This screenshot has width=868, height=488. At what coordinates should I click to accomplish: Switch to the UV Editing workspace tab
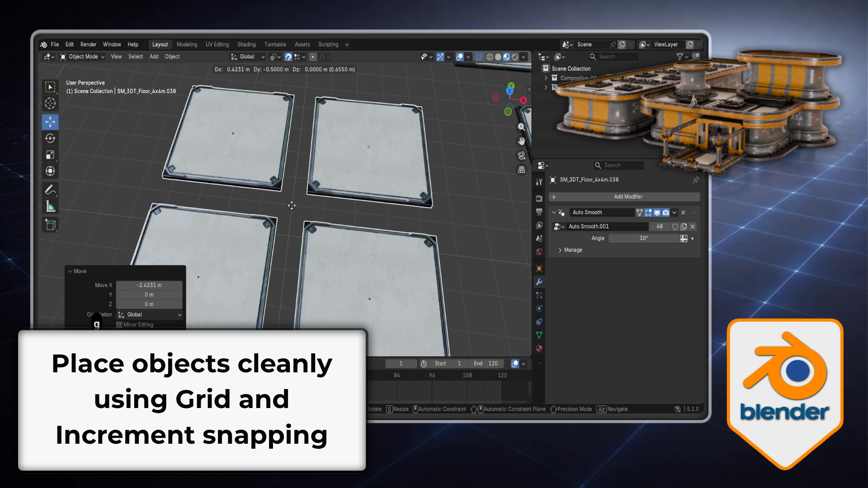(x=217, y=44)
